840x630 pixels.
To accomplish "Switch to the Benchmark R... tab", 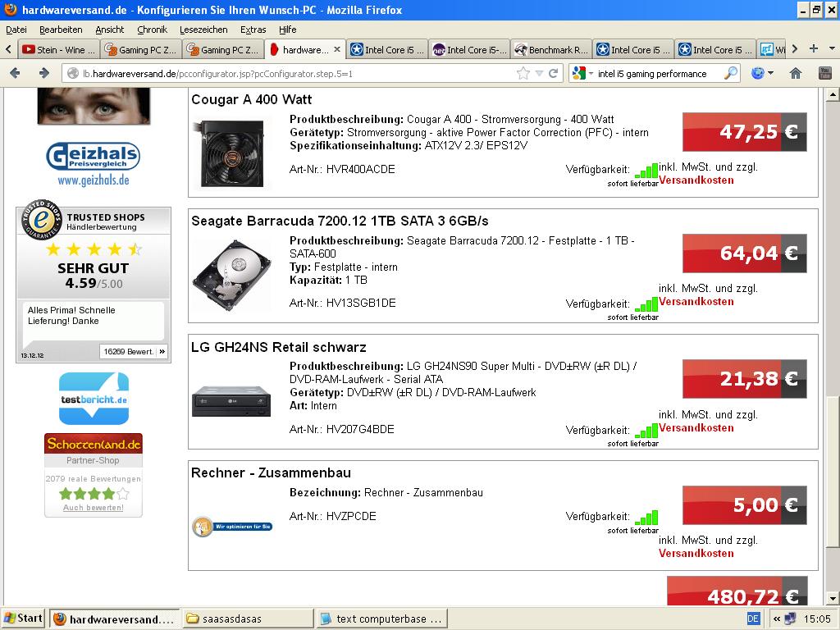I will click(551, 49).
